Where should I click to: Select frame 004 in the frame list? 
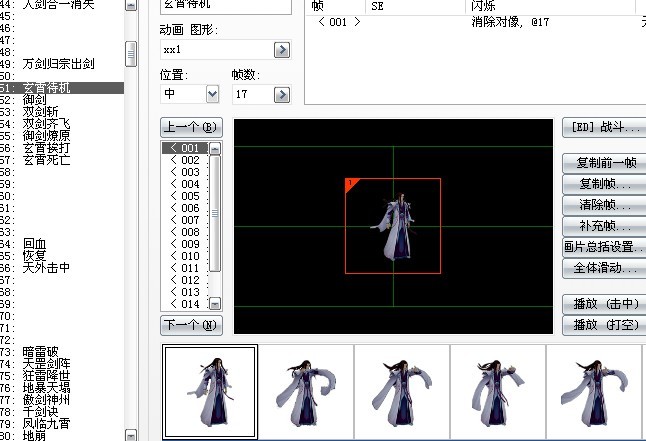[x=185, y=184]
